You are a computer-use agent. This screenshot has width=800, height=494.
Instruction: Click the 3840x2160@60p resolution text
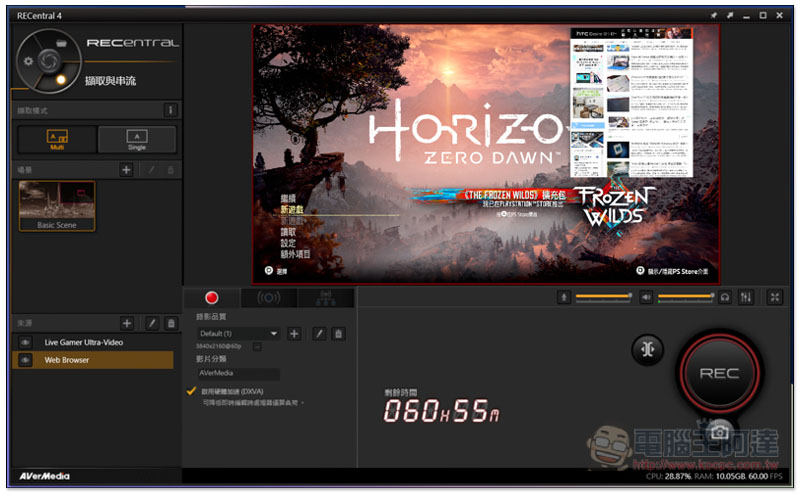218,347
